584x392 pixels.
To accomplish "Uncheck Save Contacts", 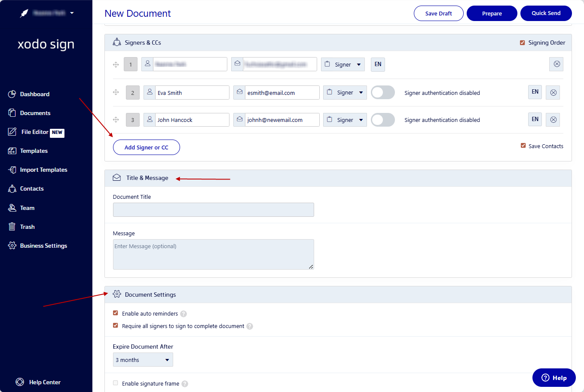I will 523,146.
